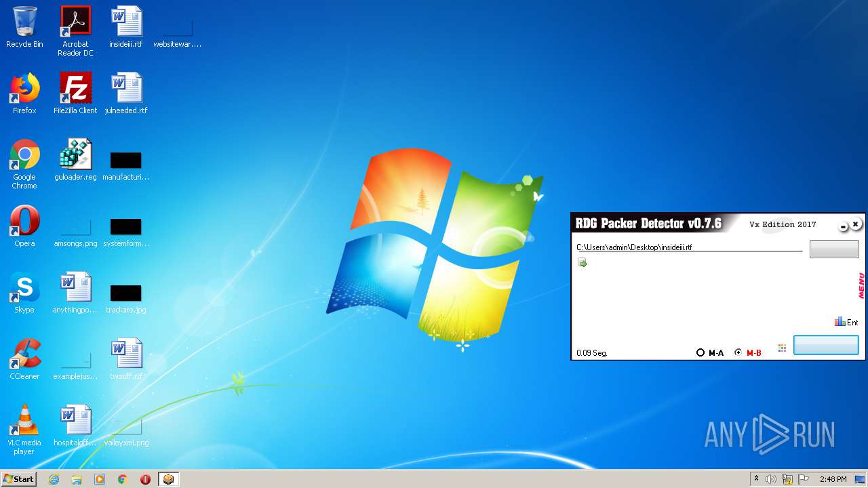The width and height of the screenshot is (868, 488).
Task: Click the colored grid icon in RDG
Action: coord(782,348)
